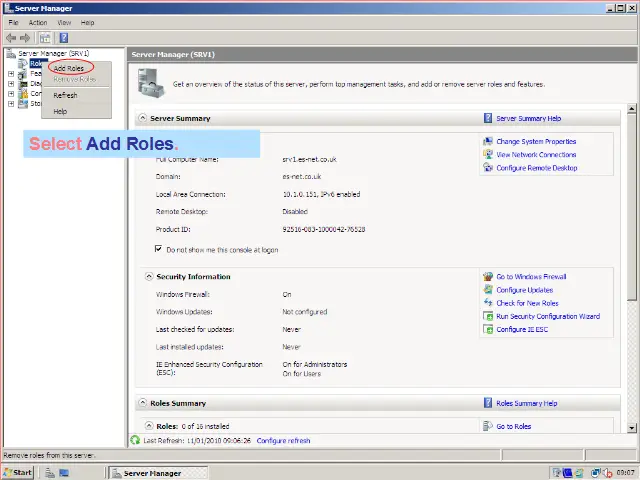The width and height of the screenshot is (640, 480).
Task: Open the View Network Connections link
Action: point(536,155)
